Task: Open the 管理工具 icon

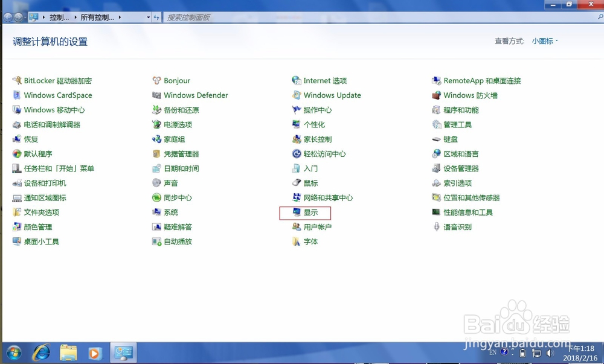Action: click(x=436, y=124)
